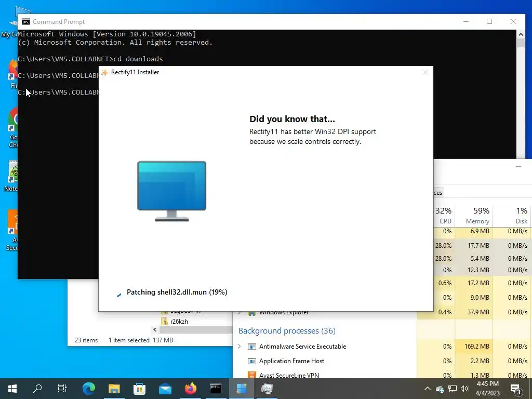This screenshot has height=399, width=532.
Task: Open Mail app from taskbar
Action: pos(165,389)
